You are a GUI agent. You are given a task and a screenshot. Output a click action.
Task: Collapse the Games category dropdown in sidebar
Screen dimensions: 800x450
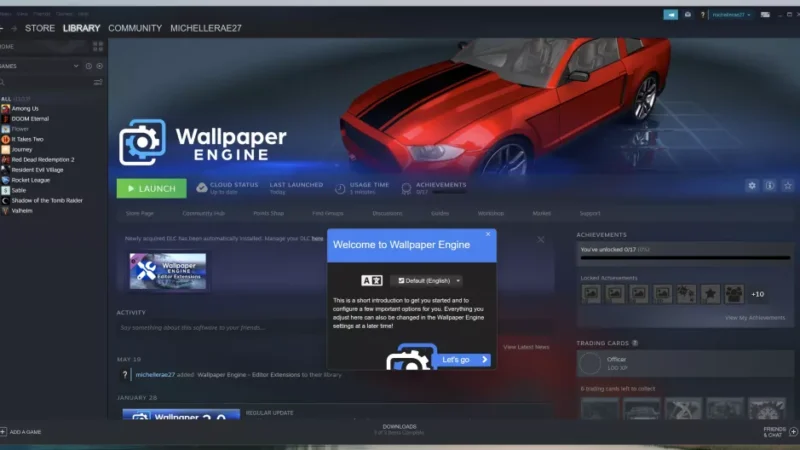[x=76, y=66]
